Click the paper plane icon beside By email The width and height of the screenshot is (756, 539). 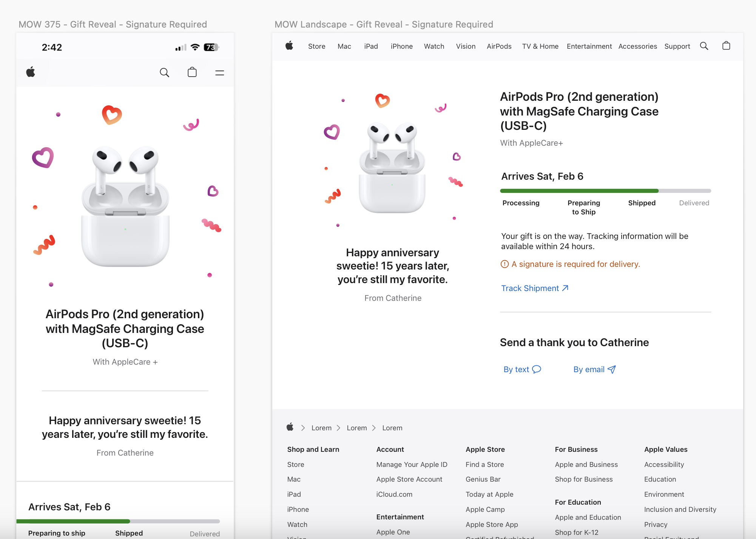[612, 369]
